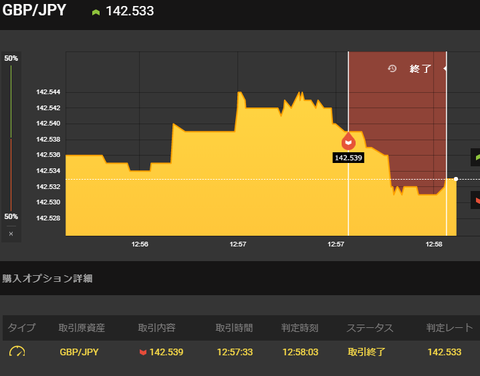Click the 終了 label in the red zone

coord(420,69)
